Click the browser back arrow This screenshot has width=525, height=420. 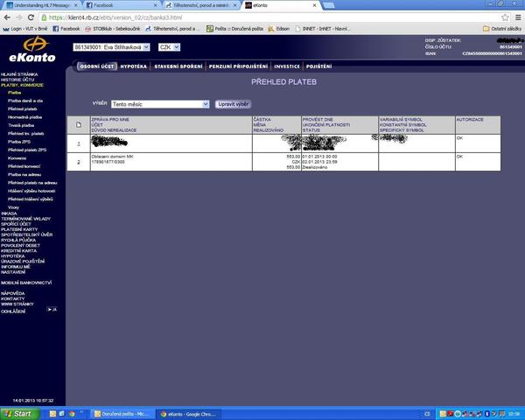[6, 16]
